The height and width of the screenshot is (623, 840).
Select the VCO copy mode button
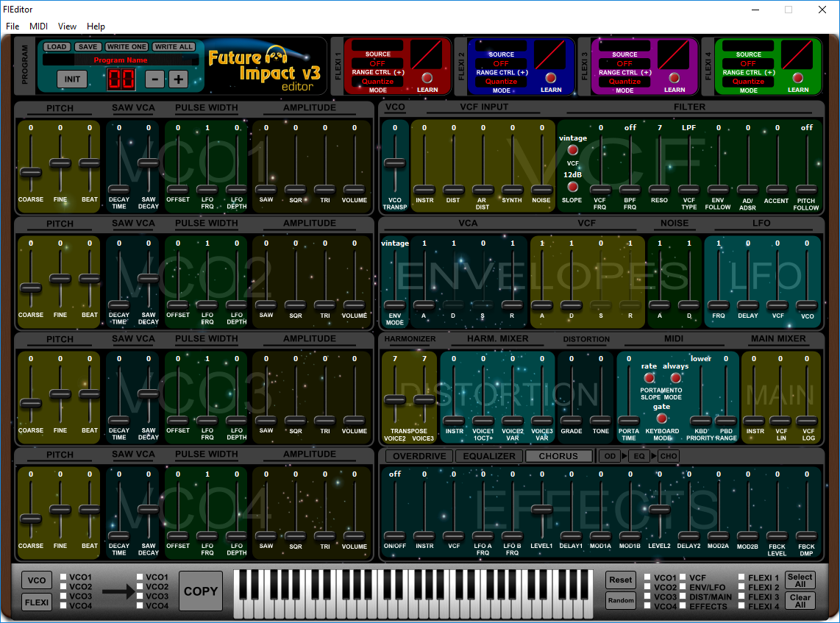tap(37, 580)
